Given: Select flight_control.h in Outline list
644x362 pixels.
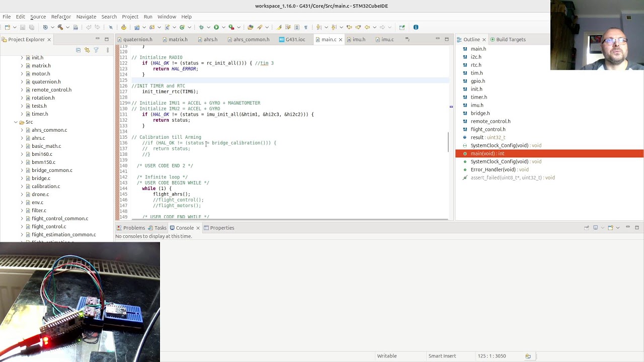Looking at the screenshot, I should [x=488, y=129].
